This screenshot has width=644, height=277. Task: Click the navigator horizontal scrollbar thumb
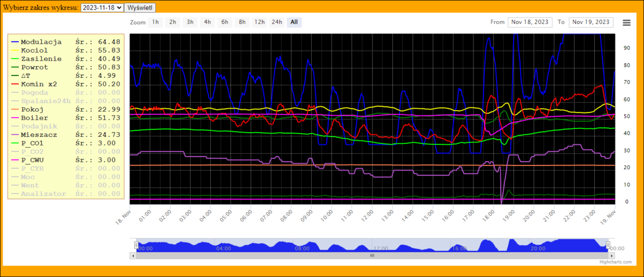pos(372,256)
